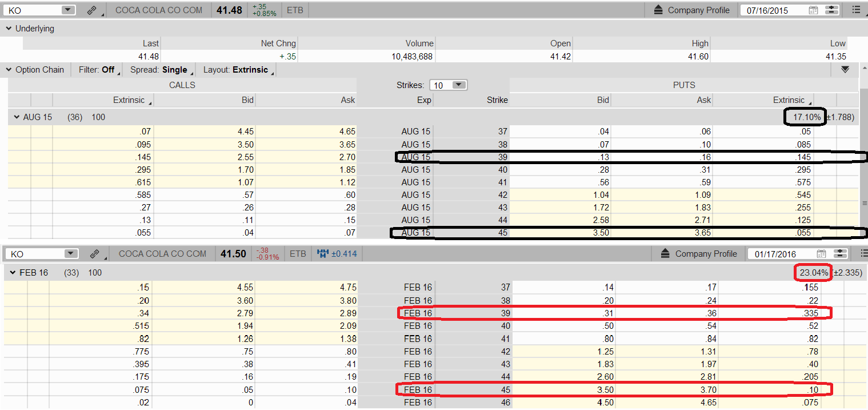Click the PUTS section header label
The image size is (868, 410).
click(684, 85)
